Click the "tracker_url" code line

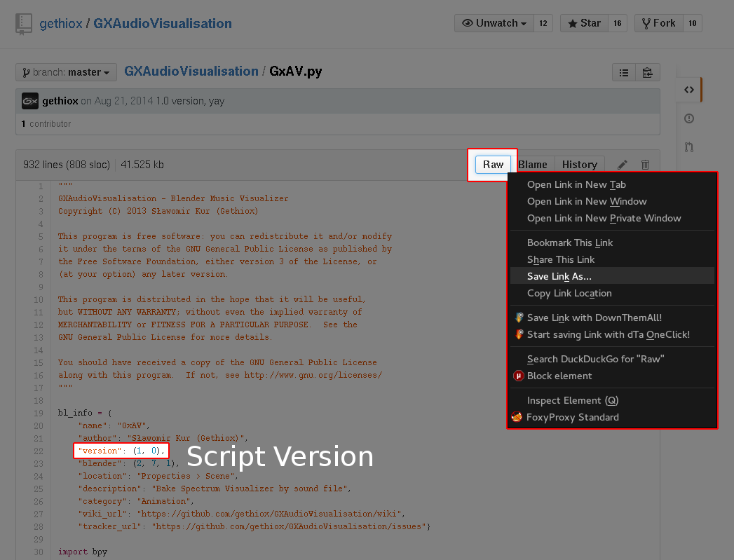[x=254, y=527]
